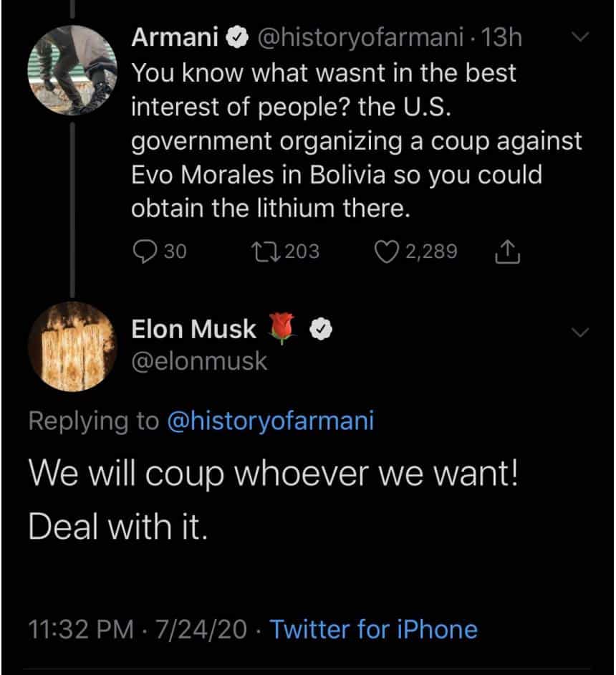The height and width of the screenshot is (675, 616).
Task: Click the 11:32 PM 7/24/20 timestamp
Action: (138, 629)
